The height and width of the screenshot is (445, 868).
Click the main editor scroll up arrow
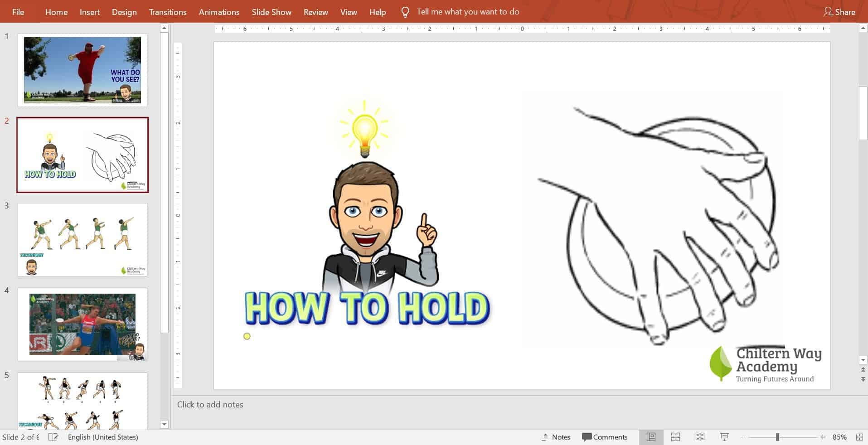click(x=863, y=28)
